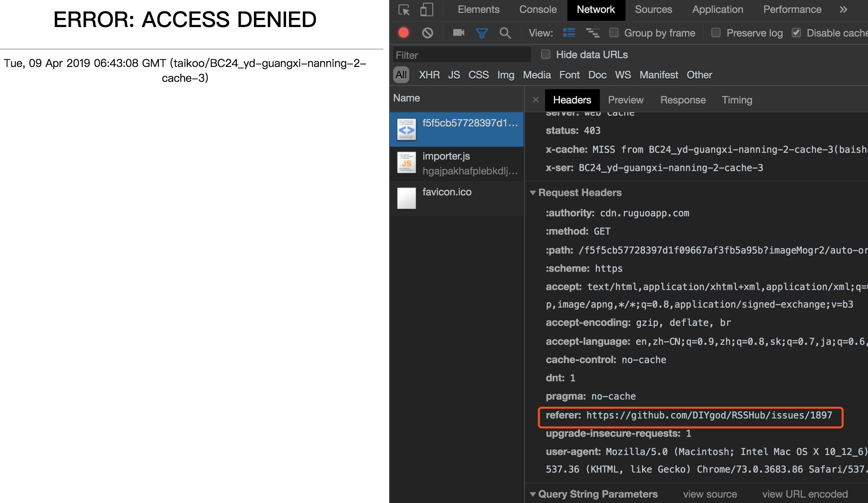Filter requests by All types

401,75
